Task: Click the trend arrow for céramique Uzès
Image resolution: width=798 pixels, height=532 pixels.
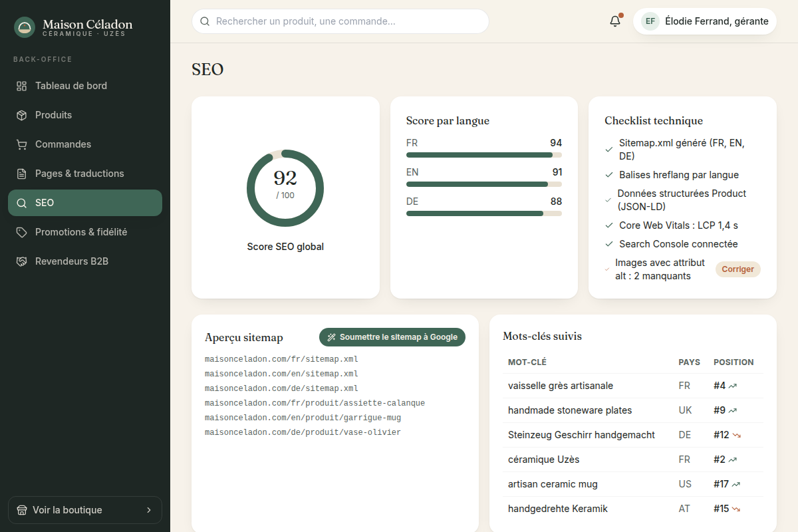Action: pos(733,460)
